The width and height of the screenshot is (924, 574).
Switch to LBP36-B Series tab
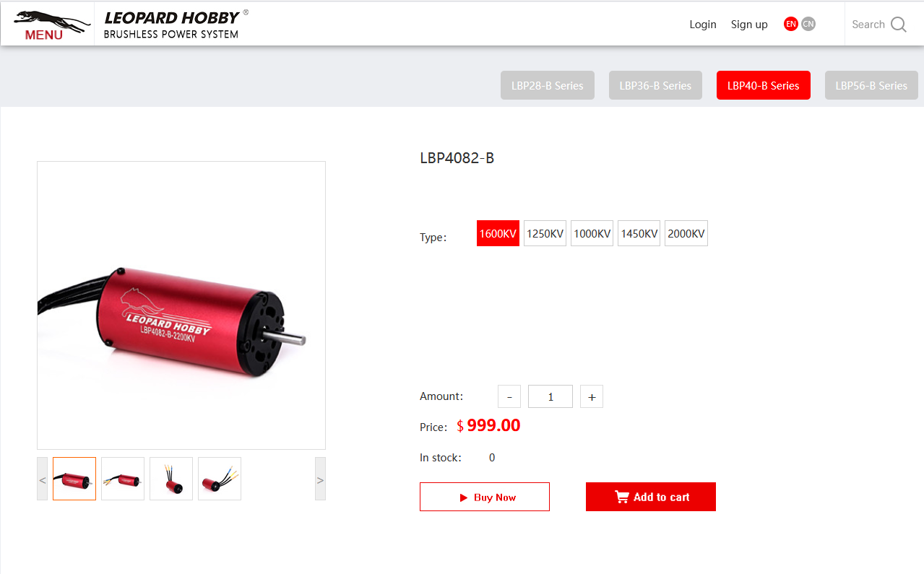[655, 85]
